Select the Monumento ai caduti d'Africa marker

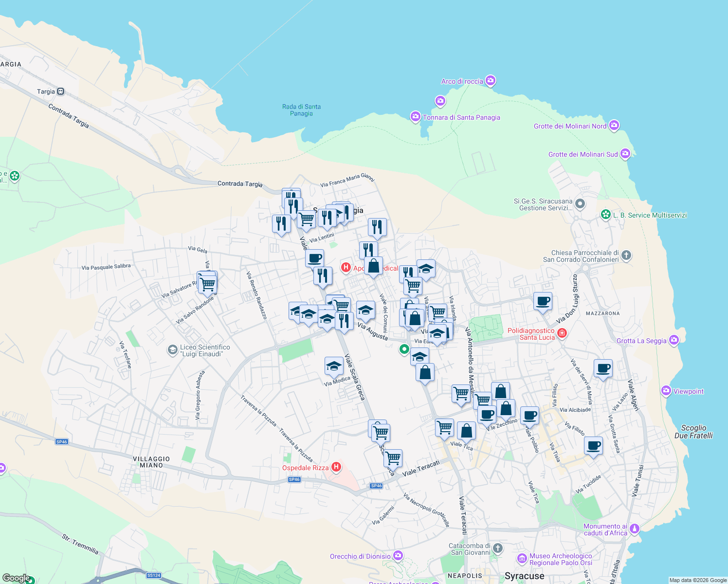pos(635,528)
